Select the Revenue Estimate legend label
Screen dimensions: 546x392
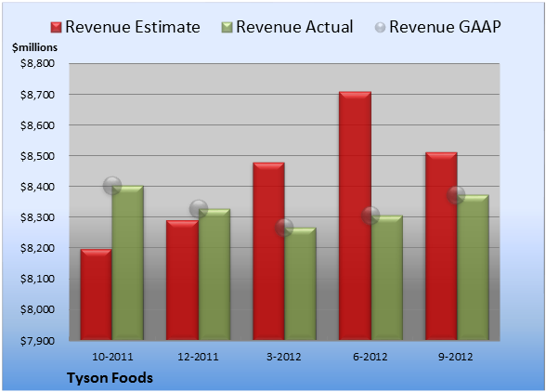click(133, 27)
